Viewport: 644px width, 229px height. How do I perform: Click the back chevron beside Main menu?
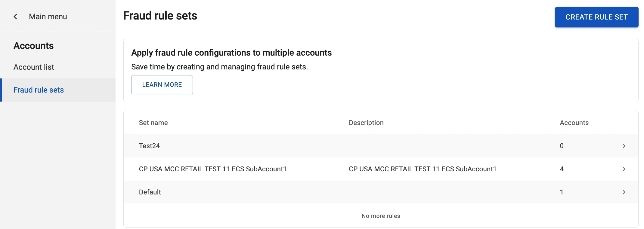pyautogui.click(x=15, y=17)
